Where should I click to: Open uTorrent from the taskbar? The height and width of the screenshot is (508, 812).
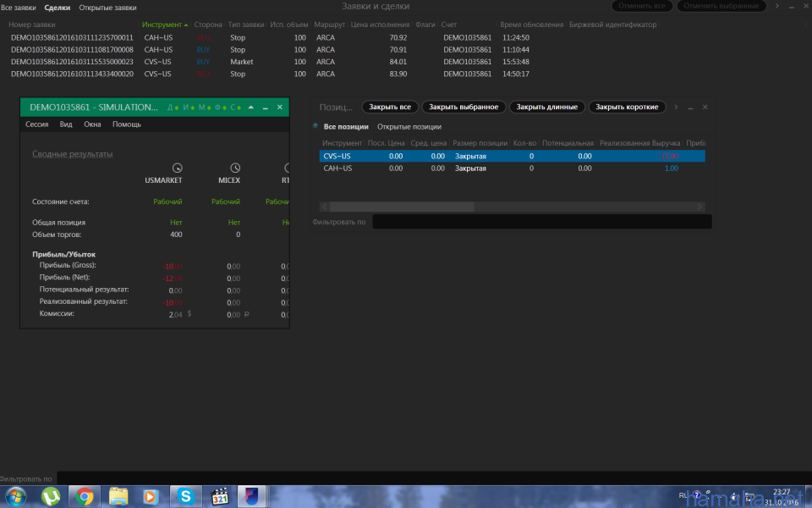click(50, 497)
